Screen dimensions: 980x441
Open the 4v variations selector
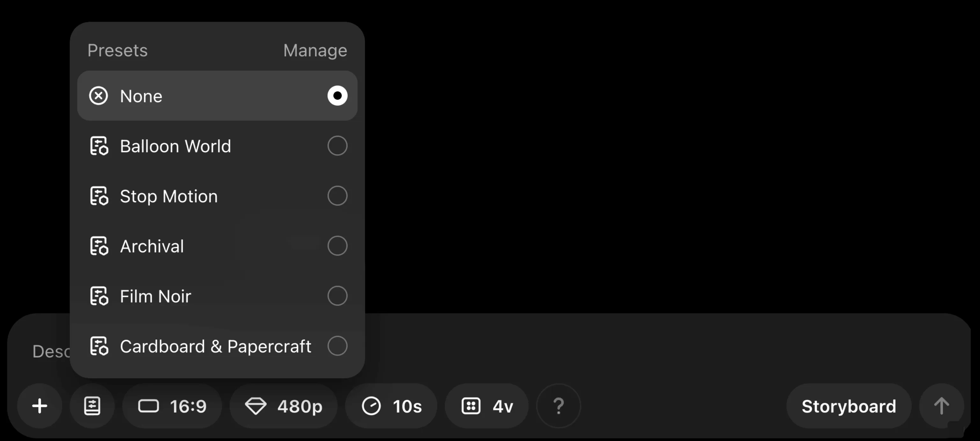click(x=487, y=406)
